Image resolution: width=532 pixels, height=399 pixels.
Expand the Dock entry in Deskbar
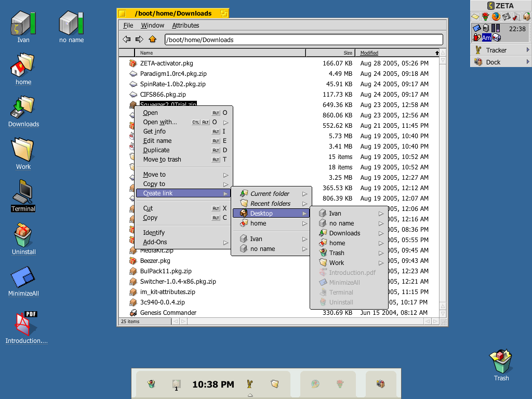point(528,62)
